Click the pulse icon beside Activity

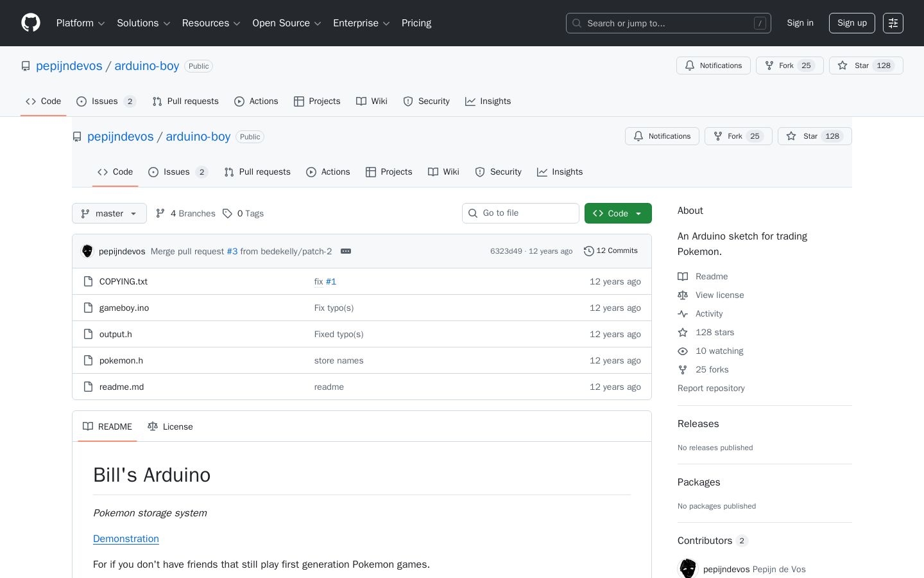click(683, 313)
